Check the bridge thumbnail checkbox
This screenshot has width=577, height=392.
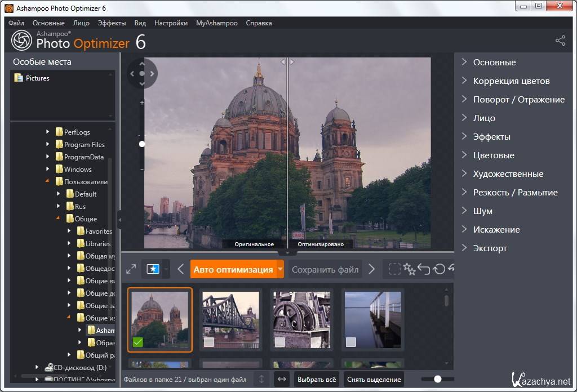point(209,342)
